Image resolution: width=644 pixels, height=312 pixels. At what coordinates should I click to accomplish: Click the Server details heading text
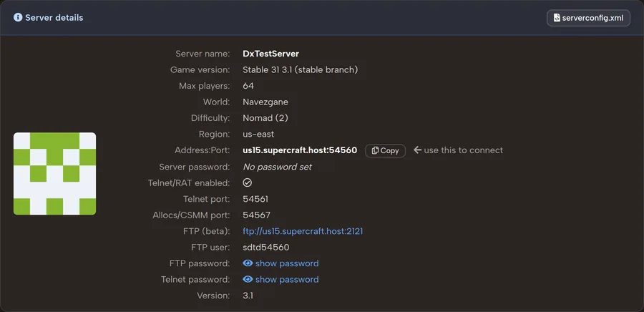pos(54,18)
